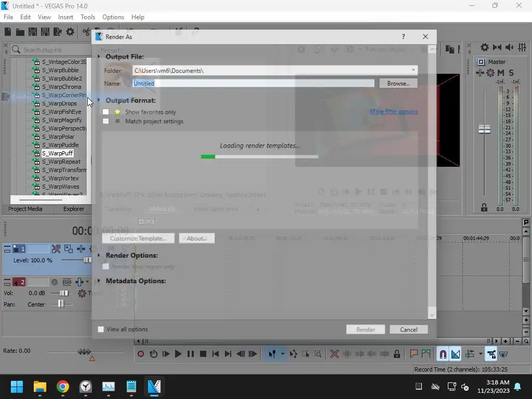Screen dimensions: 532x399
Task: Select the Selection Edit tool icon
Action: pyautogui.click(x=305, y=354)
